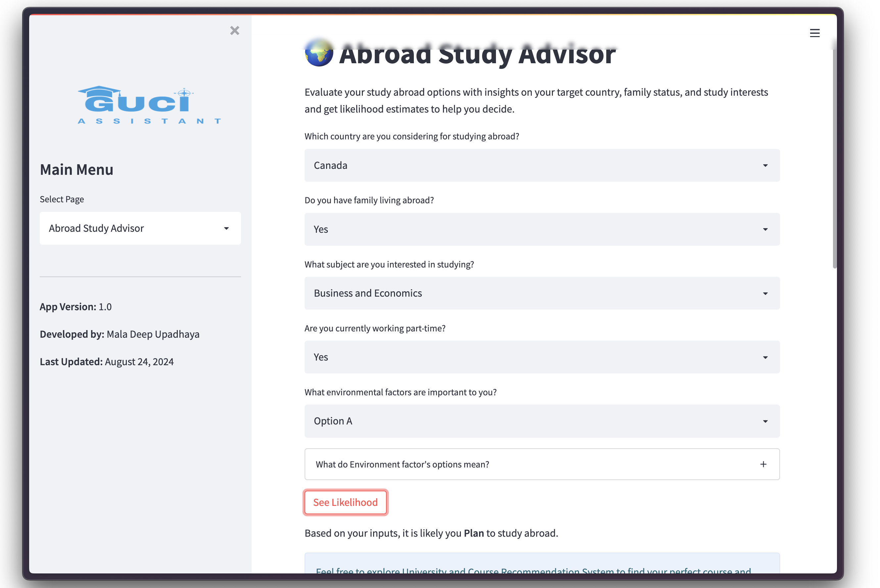Click the close X icon top-left
The image size is (880, 588).
click(x=234, y=30)
